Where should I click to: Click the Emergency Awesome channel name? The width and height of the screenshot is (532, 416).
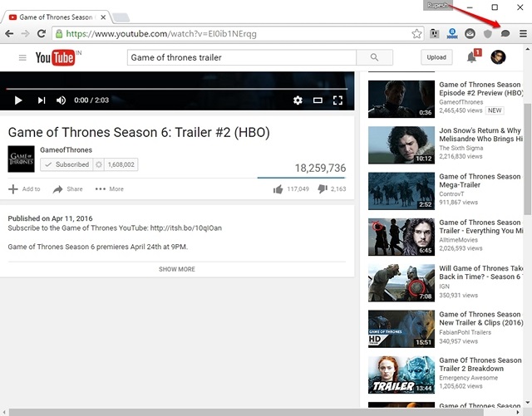coord(469,378)
